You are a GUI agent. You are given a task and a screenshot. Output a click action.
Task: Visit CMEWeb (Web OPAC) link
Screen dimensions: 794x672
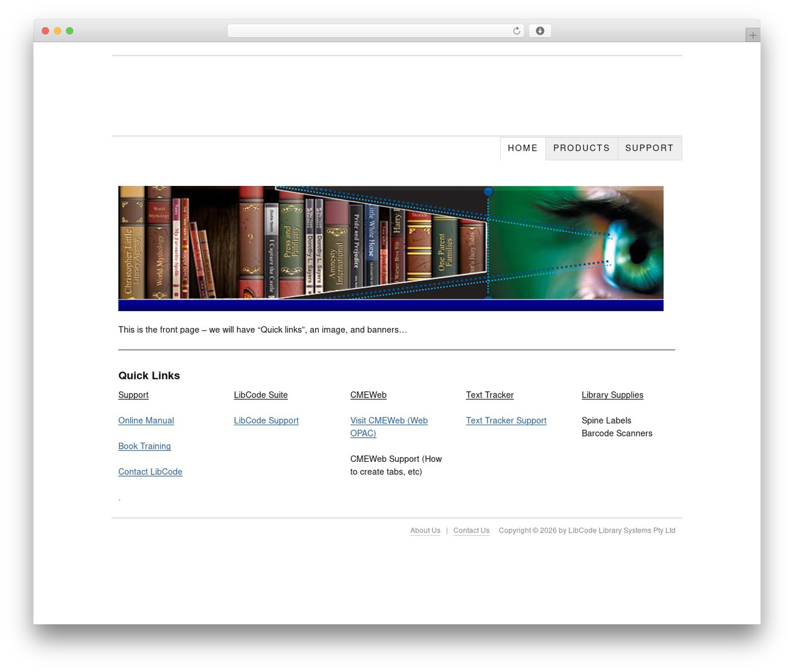389,427
